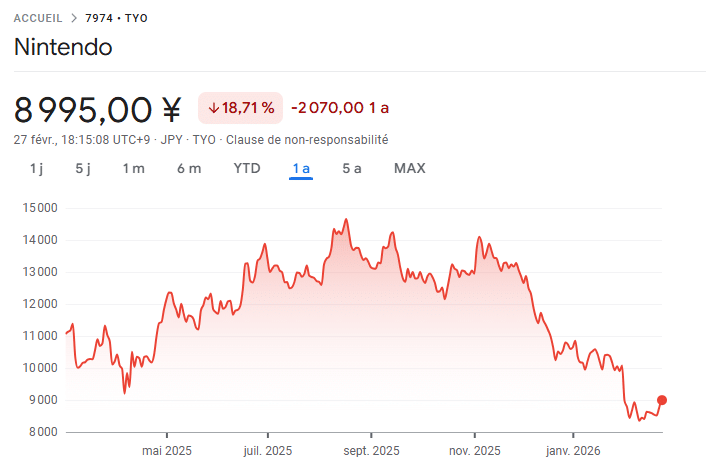
Task: Click the red endpoint dot on chart
Action: pos(662,400)
